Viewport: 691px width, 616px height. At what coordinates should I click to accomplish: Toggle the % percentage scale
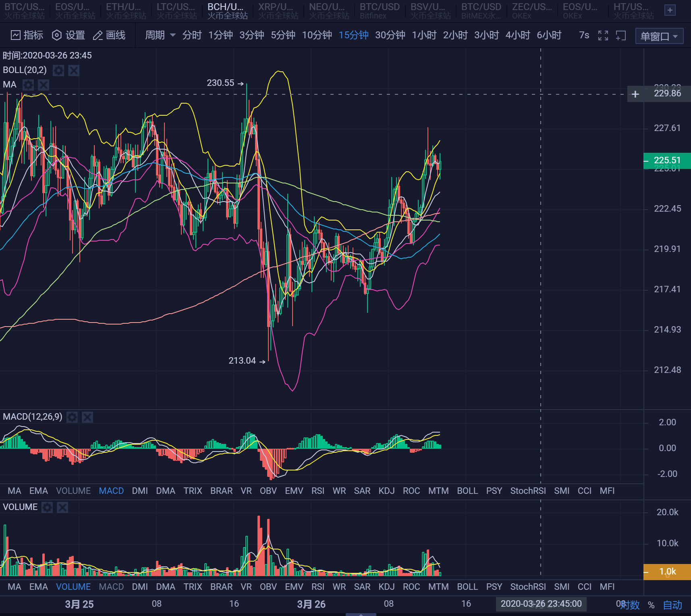(651, 605)
